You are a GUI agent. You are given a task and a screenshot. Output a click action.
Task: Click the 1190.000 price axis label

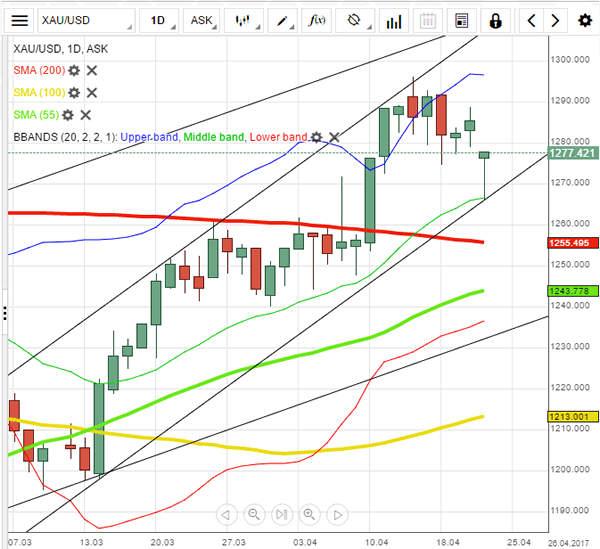pyautogui.click(x=570, y=510)
